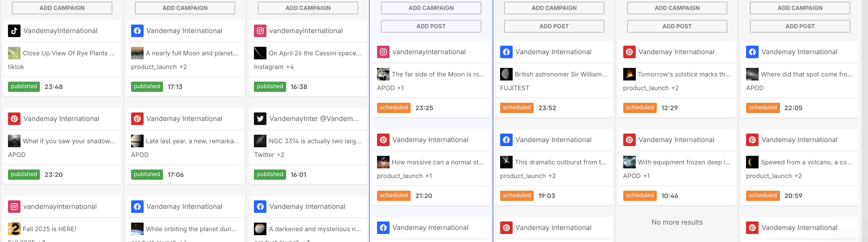Open the 'With equipment frozen deep' post
Viewport: 868px width, 242px height.
point(684,162)
